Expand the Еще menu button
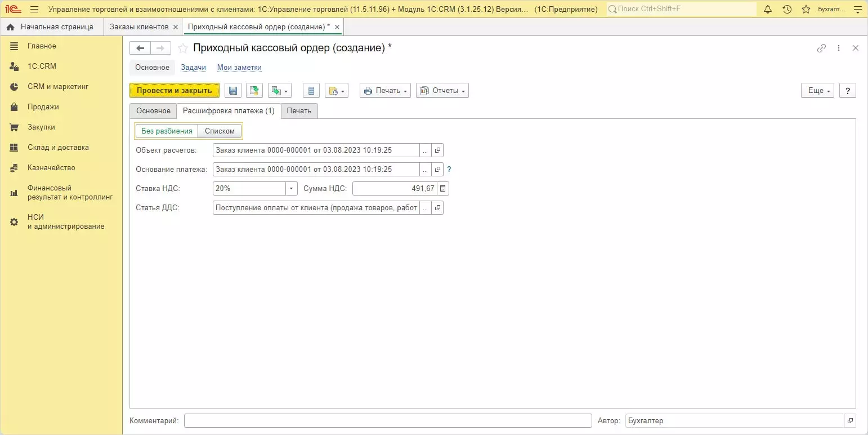868x435 pixels. tap(817, 91)
